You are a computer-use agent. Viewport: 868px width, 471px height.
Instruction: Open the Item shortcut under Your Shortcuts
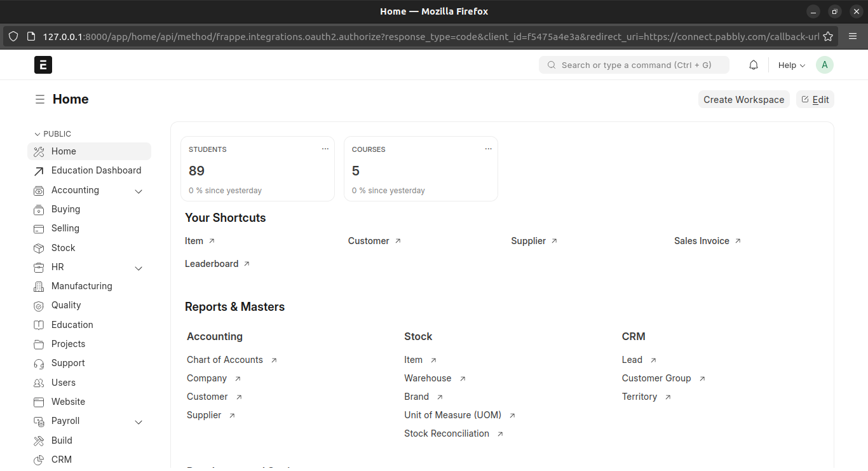(200, 241)
